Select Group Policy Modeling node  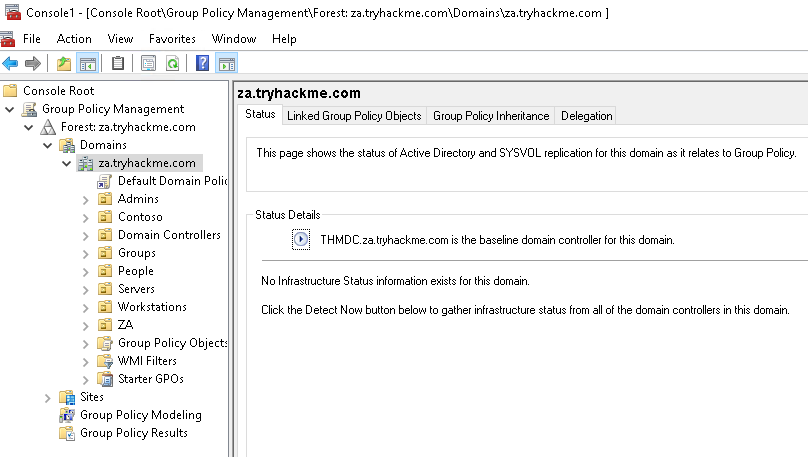coord(140,415)
